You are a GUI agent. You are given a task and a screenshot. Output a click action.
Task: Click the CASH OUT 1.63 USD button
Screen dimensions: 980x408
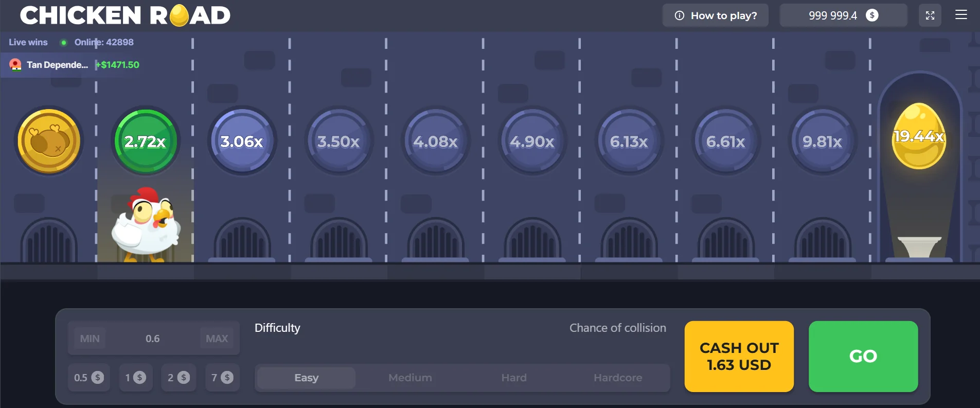point(739,357)
